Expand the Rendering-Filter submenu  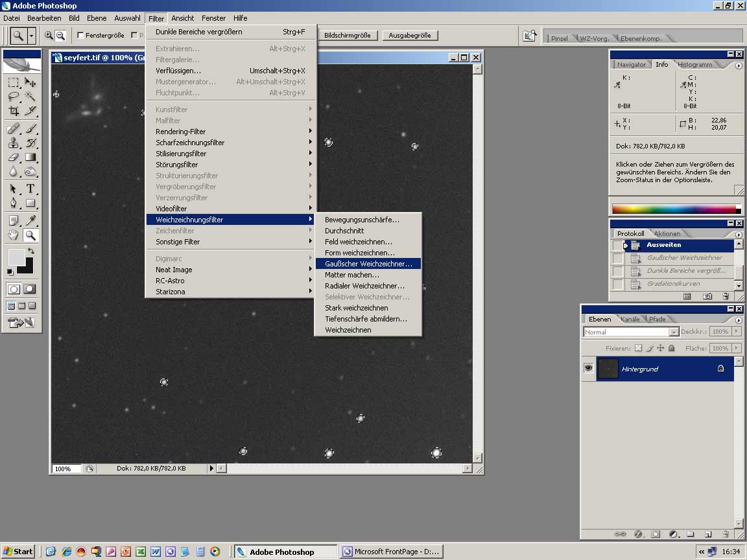point(230,132)
